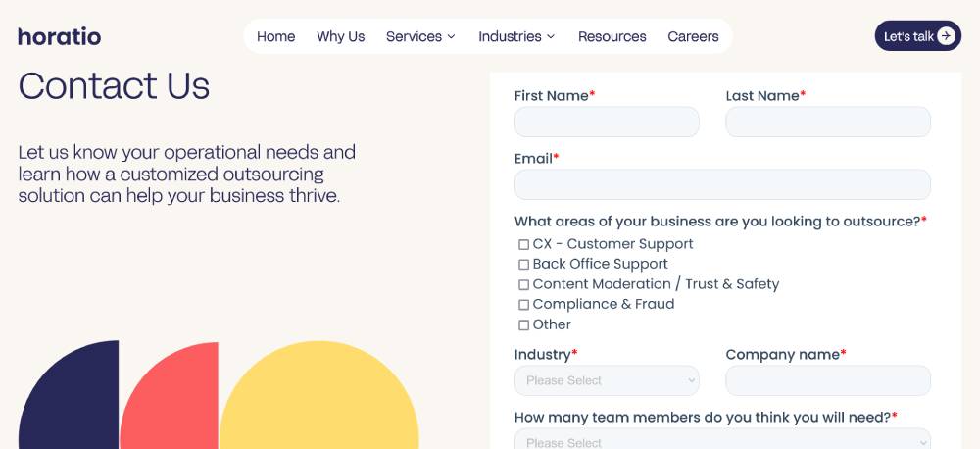Select the Compliance & Fraud checkbox

tap(523, 305)
